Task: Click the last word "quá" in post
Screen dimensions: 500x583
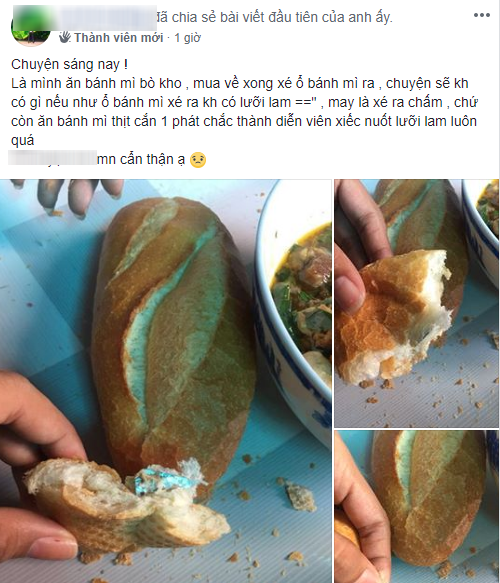Action: click(x=23, y=141)
